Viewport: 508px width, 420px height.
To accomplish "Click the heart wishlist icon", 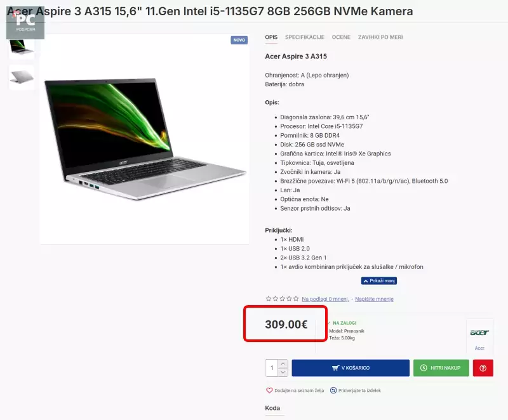I will [269, 391].
